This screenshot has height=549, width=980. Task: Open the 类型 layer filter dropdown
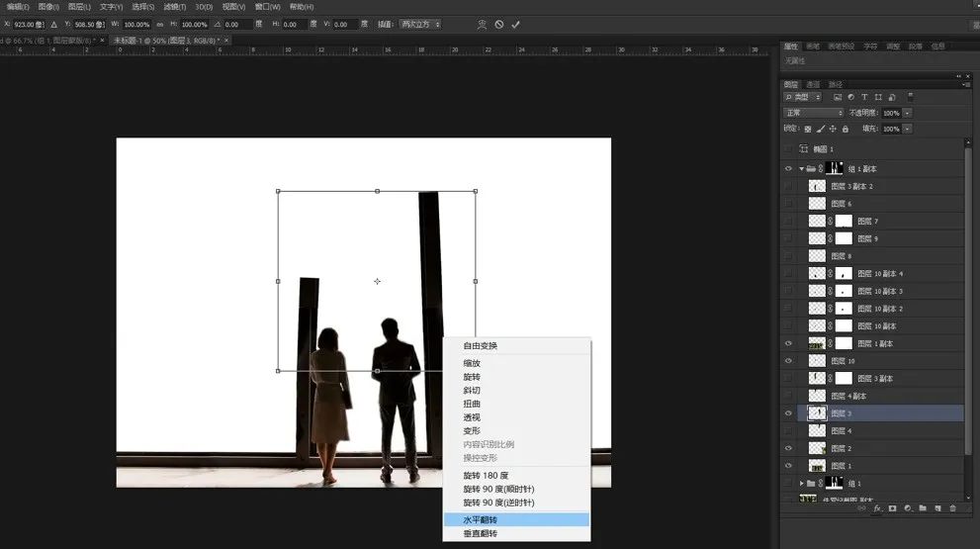coord(803,97)
